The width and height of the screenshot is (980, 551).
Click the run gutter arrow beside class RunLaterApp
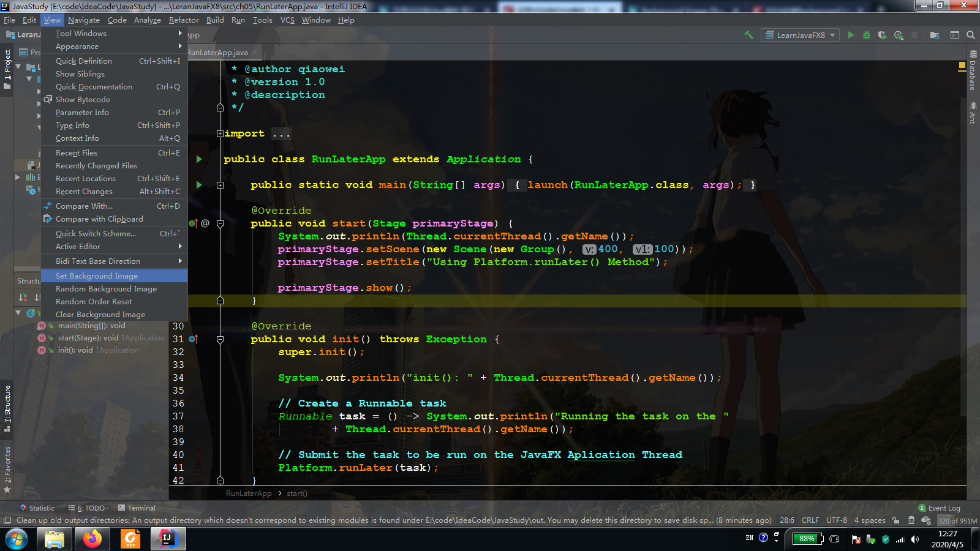point(199,159)
